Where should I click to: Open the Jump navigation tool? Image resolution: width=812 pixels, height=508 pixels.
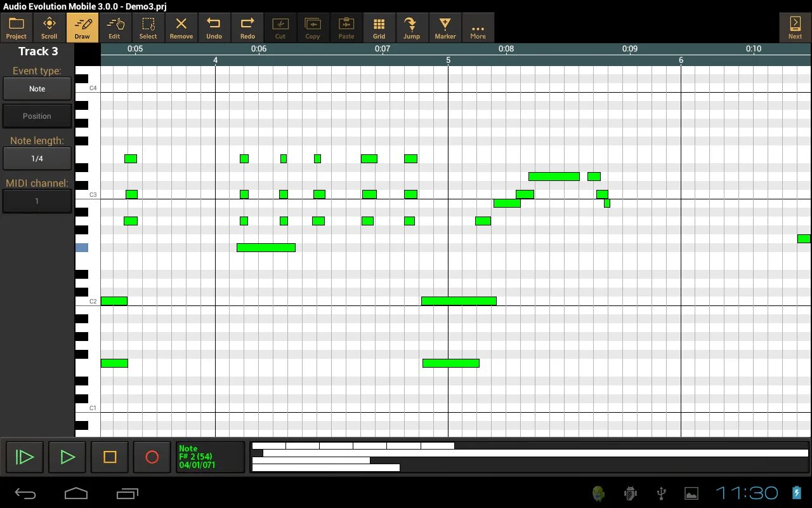pyautogui.click(x=412, y=27)
